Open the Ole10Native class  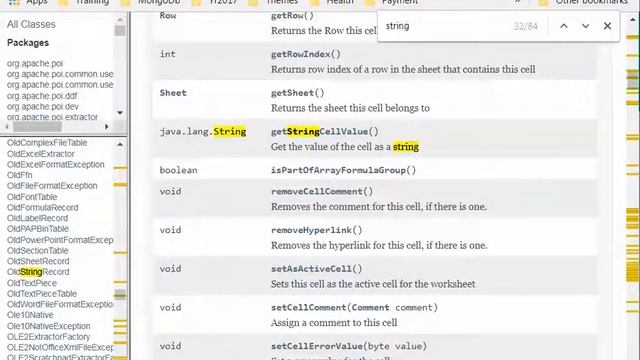pyautogui.click(x=30, y=315)
